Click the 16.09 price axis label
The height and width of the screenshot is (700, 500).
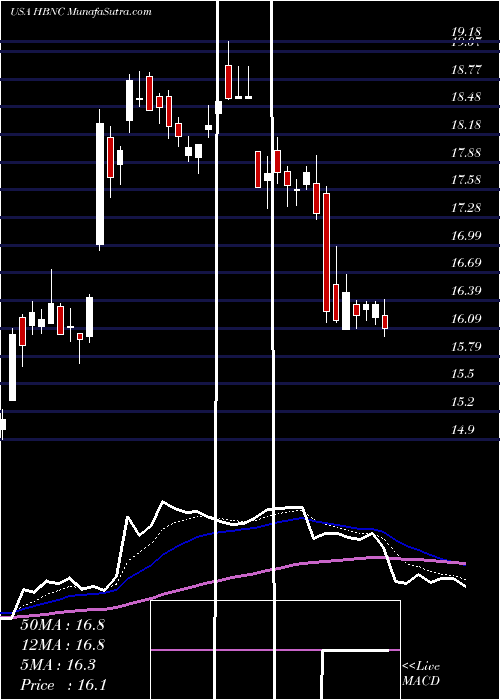[466, 319]
